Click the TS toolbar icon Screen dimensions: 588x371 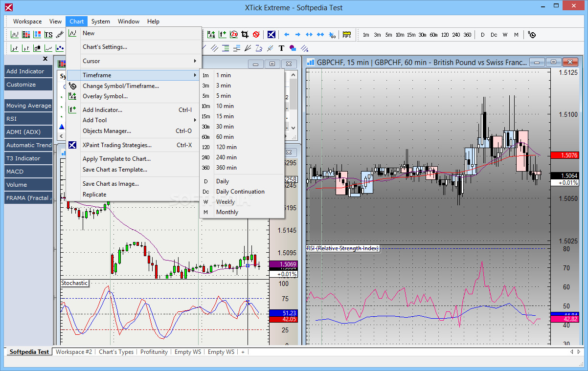click(48, 35)
